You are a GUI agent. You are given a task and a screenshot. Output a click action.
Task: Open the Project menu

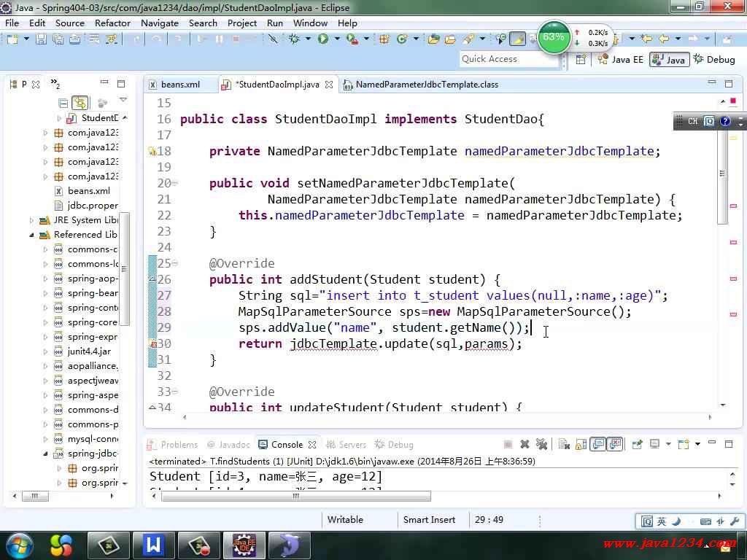point(242,23)
